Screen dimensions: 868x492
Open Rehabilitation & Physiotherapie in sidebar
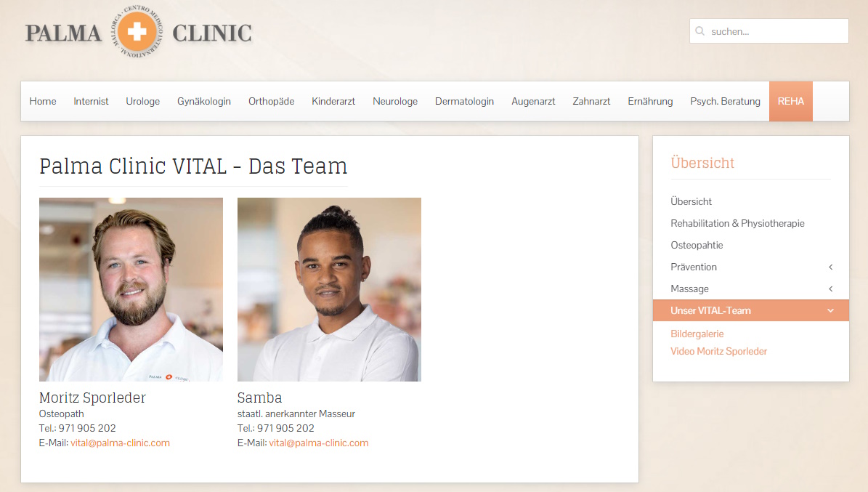coord(737,223)
